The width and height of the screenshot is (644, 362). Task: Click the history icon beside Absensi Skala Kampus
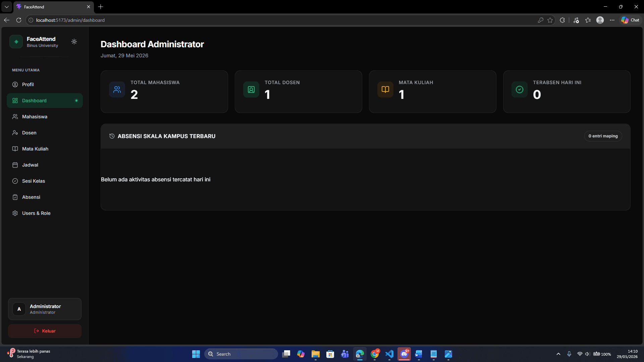(x=112, y=136)
